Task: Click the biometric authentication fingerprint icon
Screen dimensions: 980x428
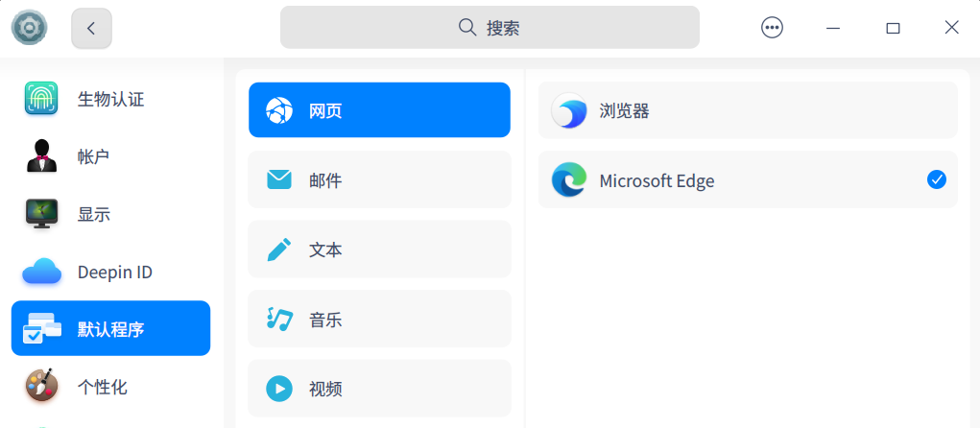Action: 41,98
